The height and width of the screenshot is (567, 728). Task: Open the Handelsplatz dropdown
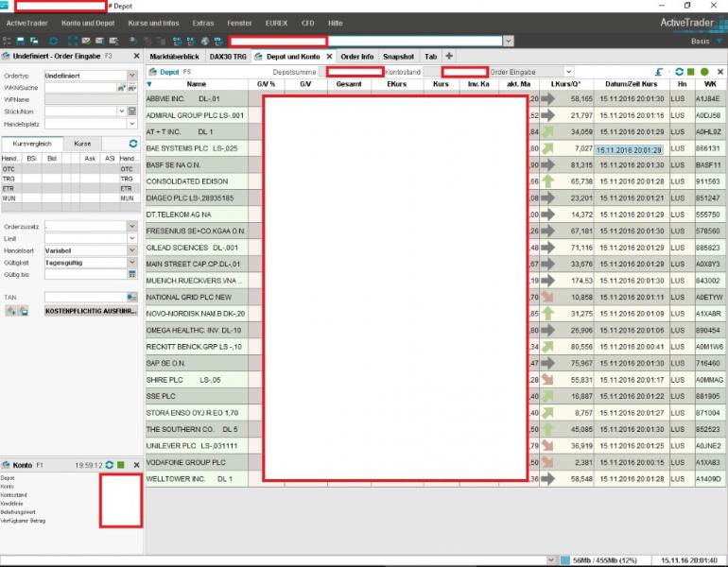[132, 124]
